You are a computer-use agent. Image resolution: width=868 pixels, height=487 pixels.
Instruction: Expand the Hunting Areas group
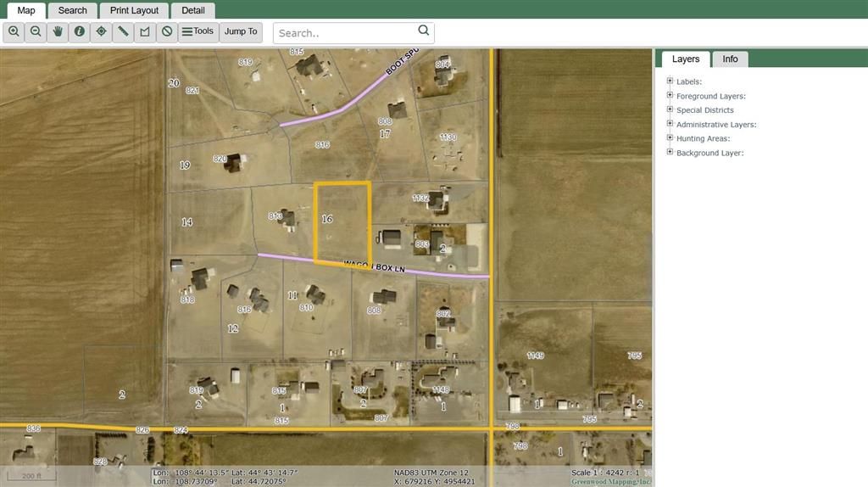point(670,137)
